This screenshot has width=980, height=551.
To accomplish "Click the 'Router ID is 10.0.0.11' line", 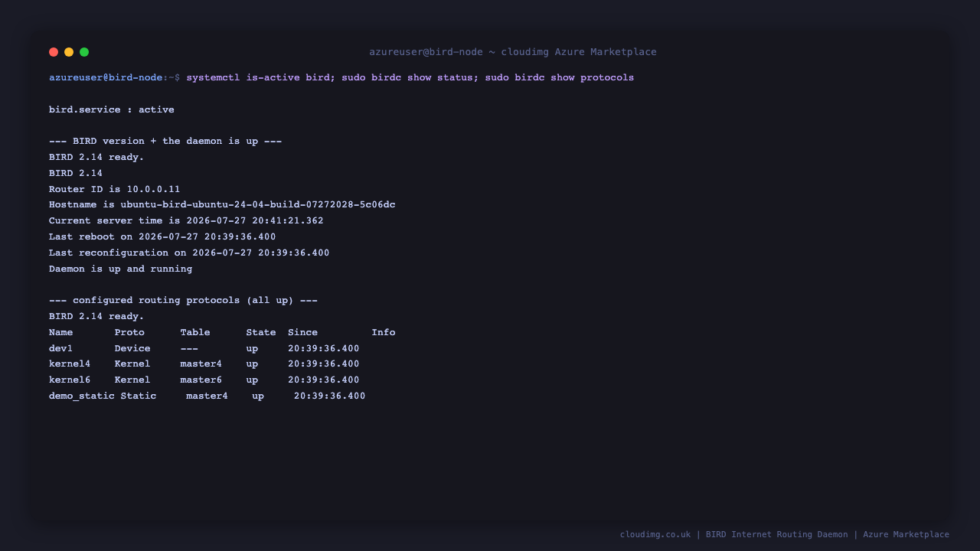I will coord(115,189).
